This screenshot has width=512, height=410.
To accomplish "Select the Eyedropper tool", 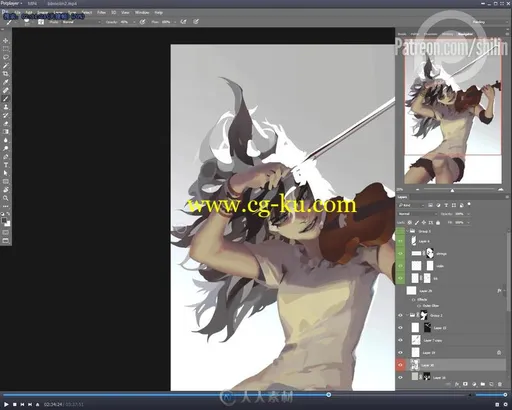I will [6, 82].
